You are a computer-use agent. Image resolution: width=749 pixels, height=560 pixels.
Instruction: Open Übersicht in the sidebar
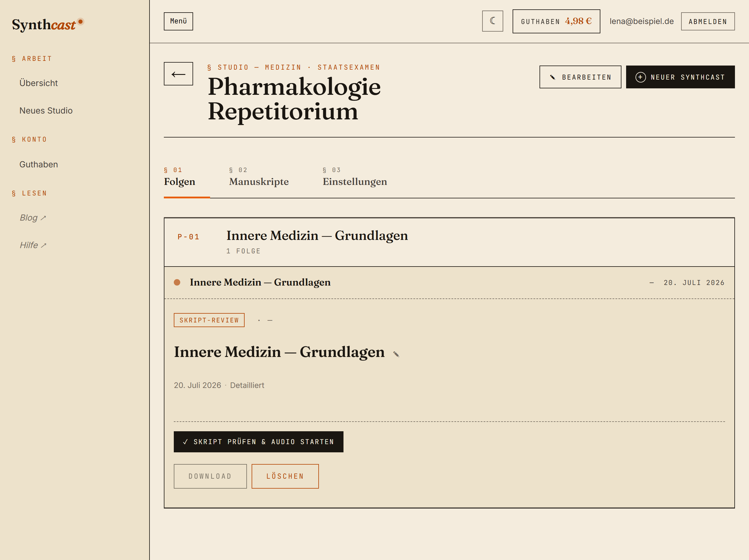39,83
